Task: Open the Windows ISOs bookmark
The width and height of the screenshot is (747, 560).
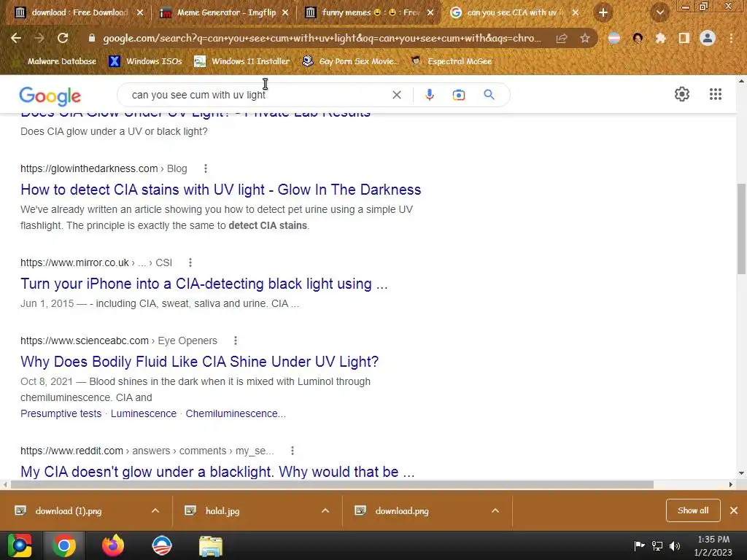Action: click(146, 61)
